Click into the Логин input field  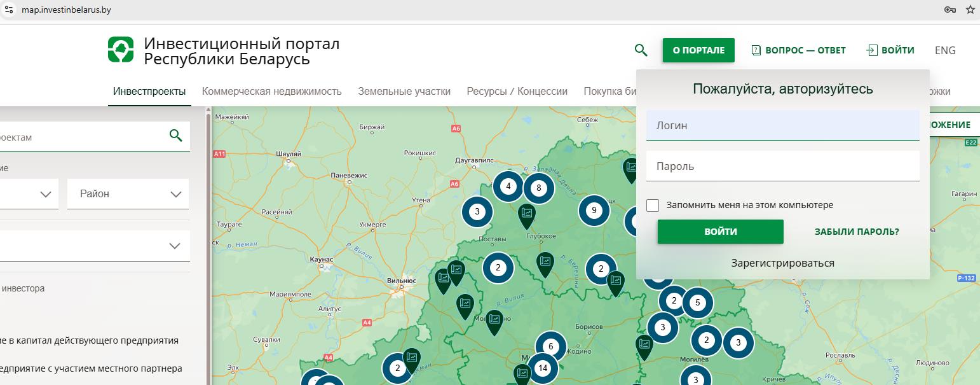pos(782,125)
